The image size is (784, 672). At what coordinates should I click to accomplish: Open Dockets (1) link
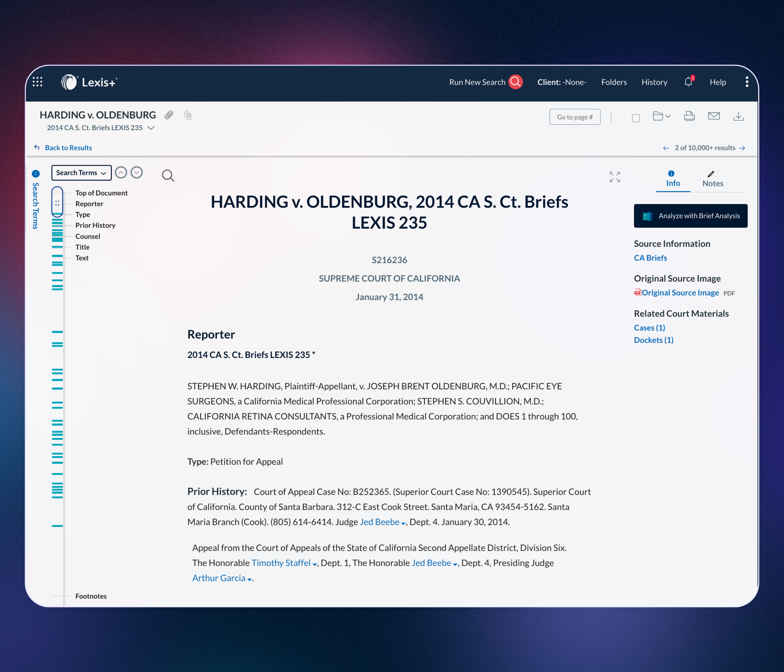653,340
